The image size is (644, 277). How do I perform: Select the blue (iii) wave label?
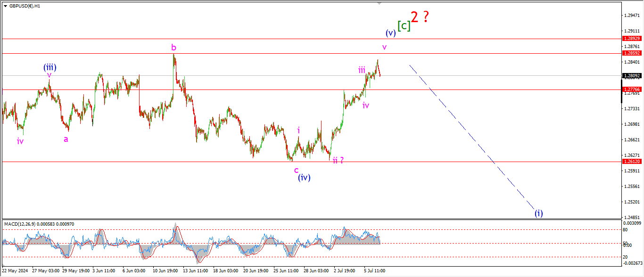pyautogui.click(x=50, y=67)
